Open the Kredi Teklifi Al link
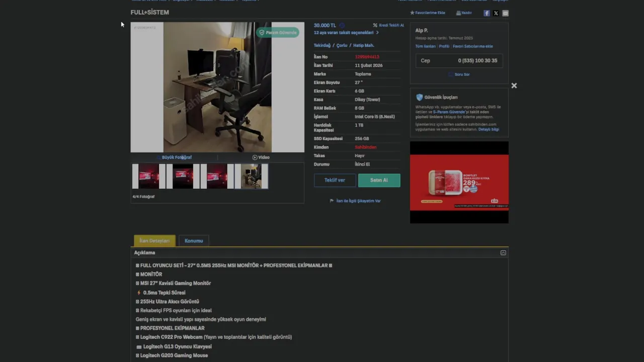Screen dimensions: 644x362 (391, 25)
